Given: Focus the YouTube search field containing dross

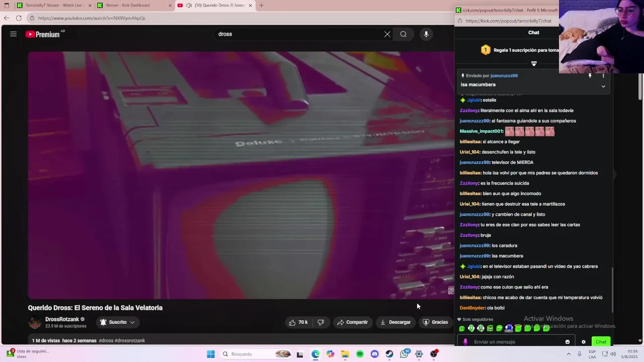Looking at the screenshot, I should click(299, 34).
